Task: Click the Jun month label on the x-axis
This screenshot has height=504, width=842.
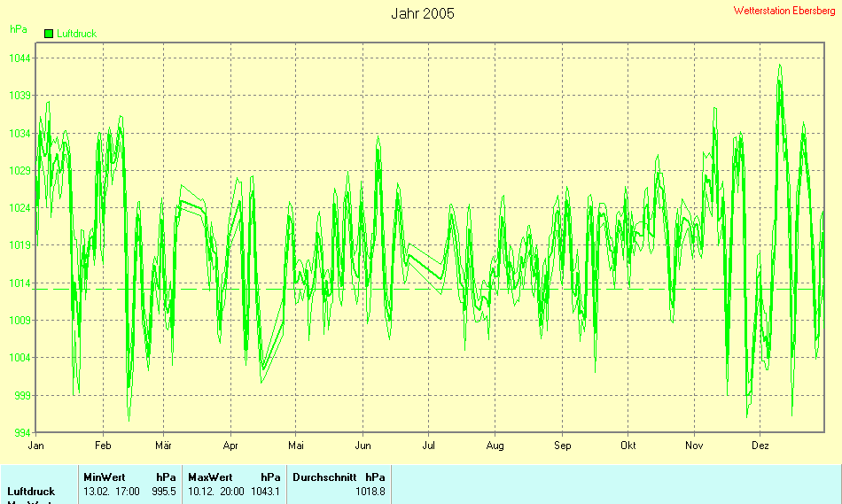Action: point(363,446)
